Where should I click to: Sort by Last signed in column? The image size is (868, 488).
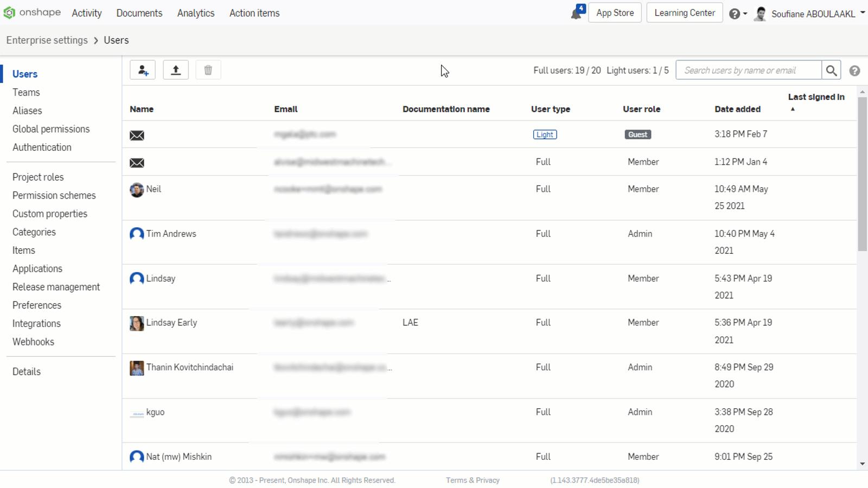[x=816, y=97]
